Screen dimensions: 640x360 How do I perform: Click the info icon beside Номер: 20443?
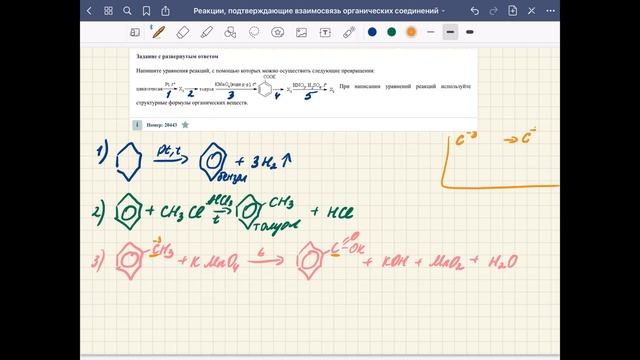click(137, 125)
